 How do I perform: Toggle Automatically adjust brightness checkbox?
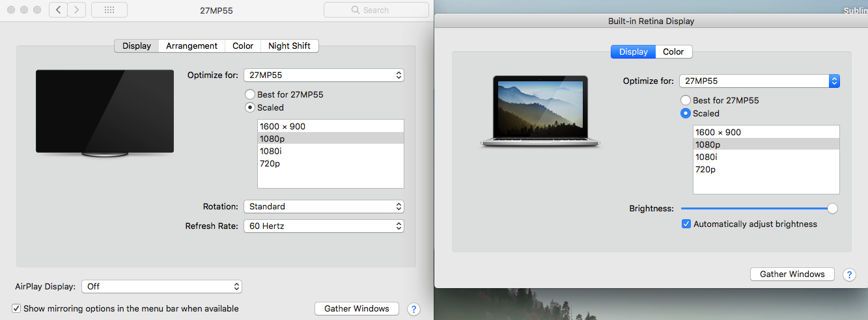(686, 224)
